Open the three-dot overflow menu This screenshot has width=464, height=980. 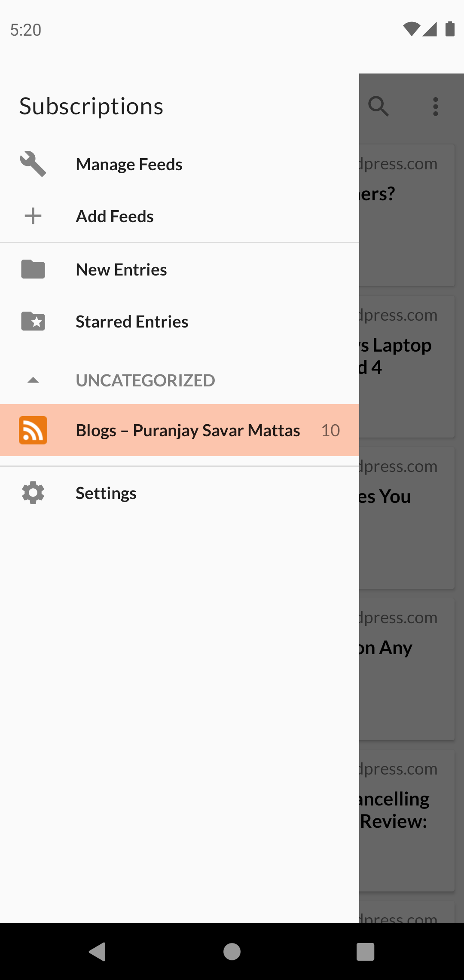click(436, 106)
